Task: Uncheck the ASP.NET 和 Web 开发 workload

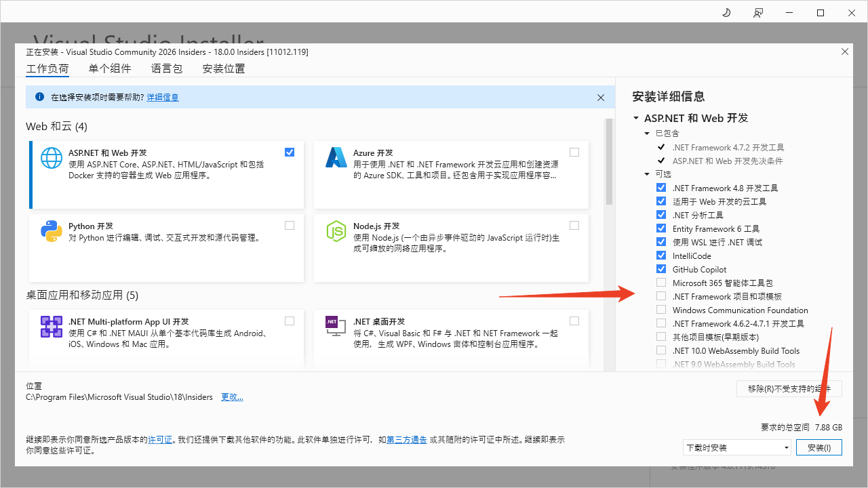Action: [290, 152]
